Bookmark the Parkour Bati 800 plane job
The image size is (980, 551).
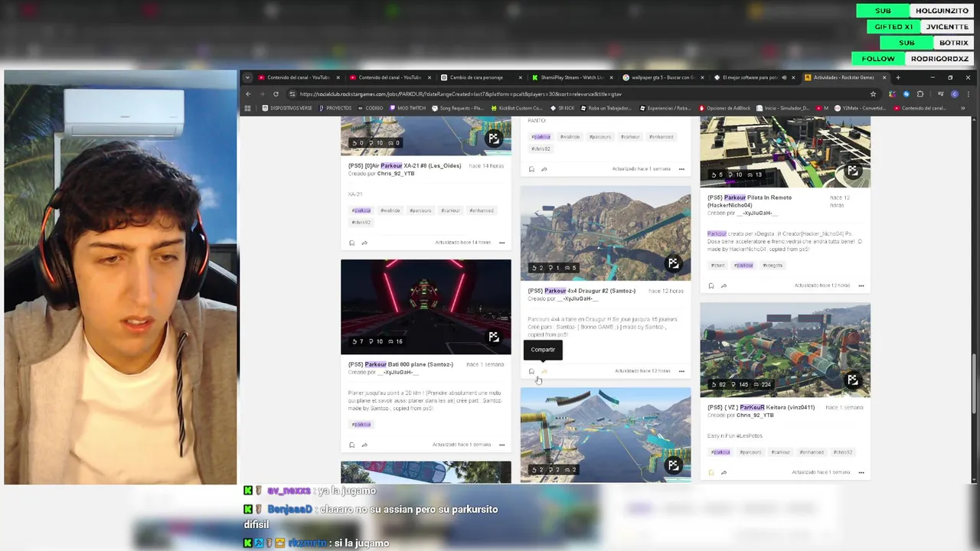click(351, 445)
